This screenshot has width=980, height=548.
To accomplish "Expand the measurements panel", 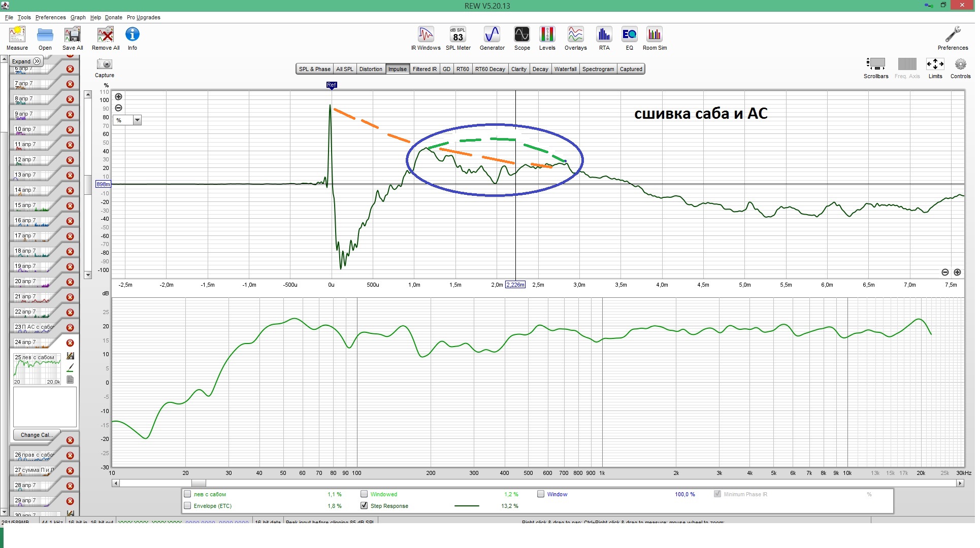I will [x=27, y=61].
